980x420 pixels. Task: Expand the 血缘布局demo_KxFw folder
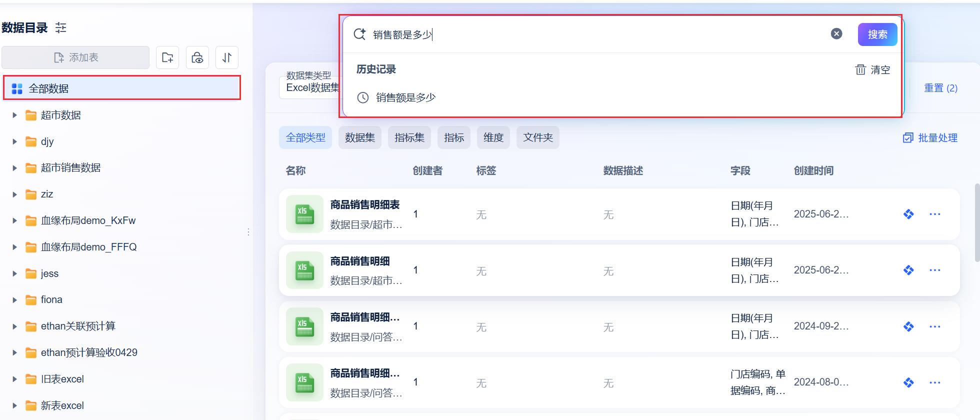click(x=15, y=220)
